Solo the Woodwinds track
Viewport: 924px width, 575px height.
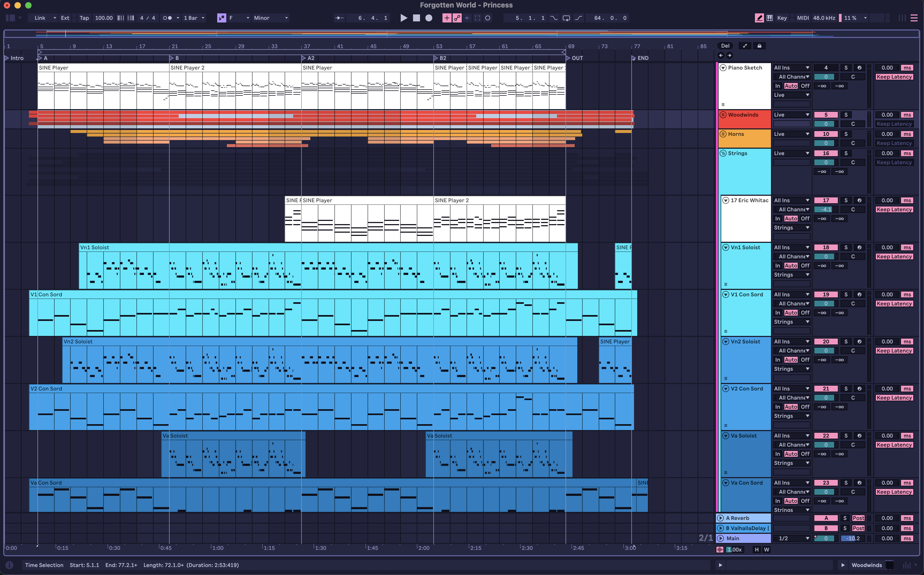[846, 115]
